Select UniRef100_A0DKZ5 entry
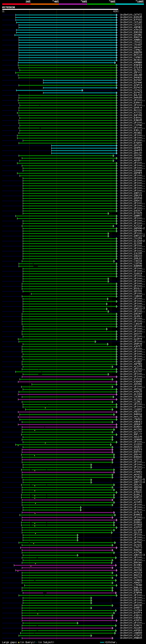 coord(131,392)
